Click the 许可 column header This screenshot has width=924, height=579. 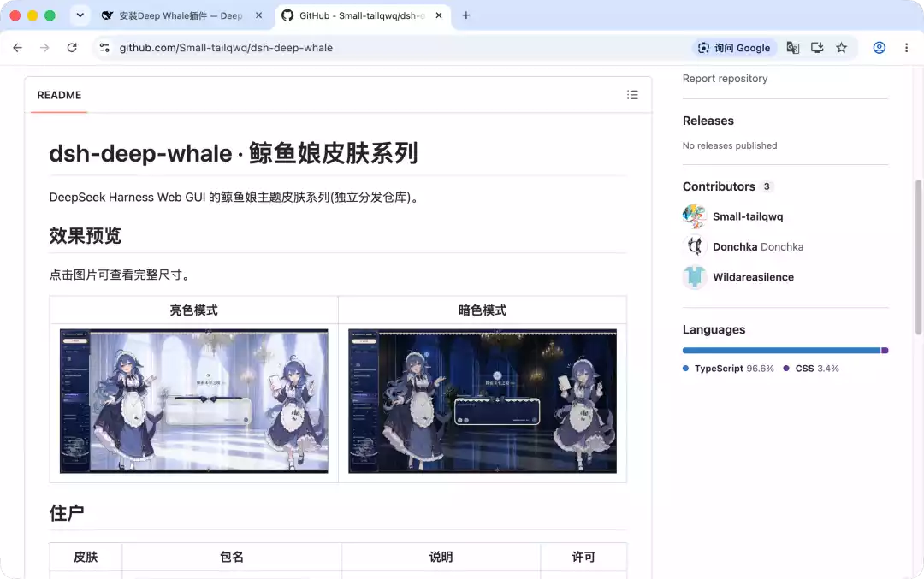coord(583,557)
